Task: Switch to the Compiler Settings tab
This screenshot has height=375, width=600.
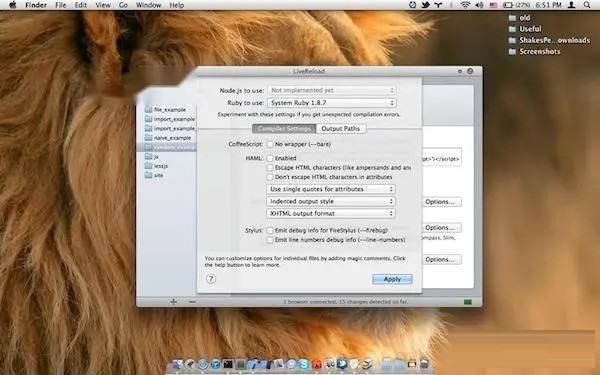Action: 284,129
